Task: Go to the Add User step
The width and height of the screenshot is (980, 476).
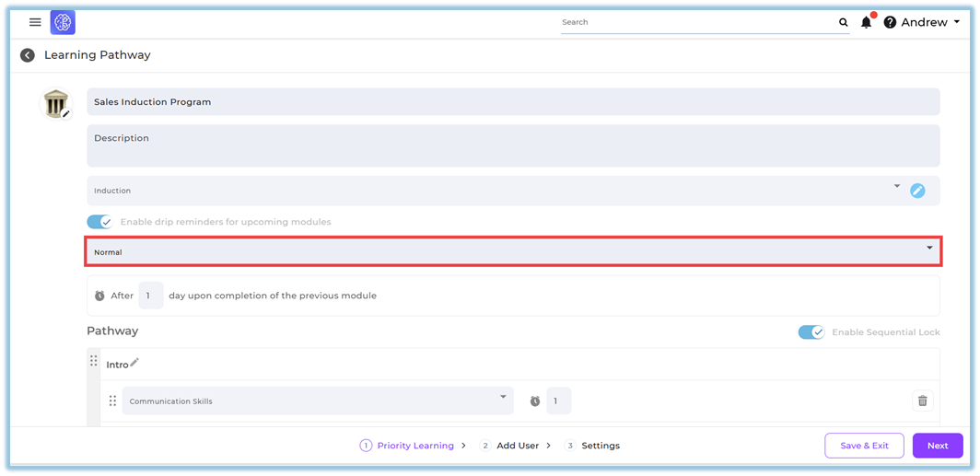Action: pyautogui.click(x=516, y=446)
